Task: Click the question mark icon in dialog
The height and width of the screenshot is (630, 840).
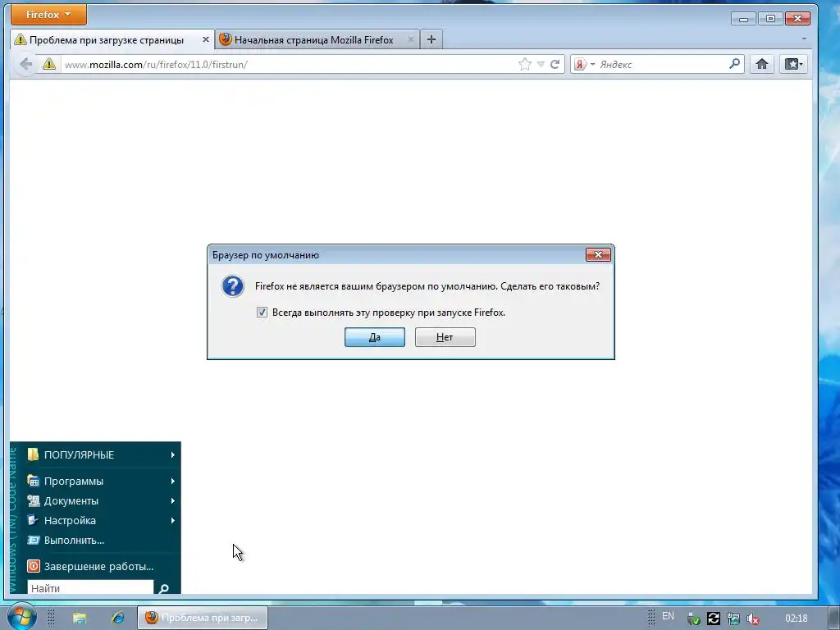Action: [233, 286]
